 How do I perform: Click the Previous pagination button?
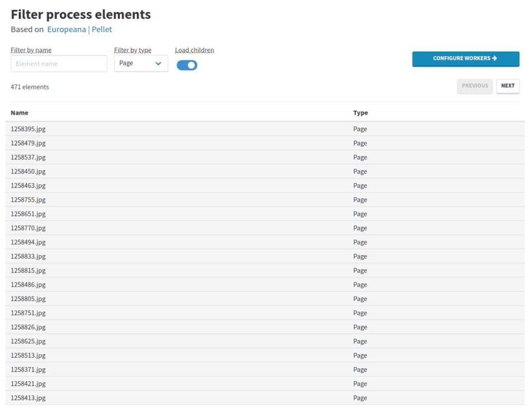point(475,86)
